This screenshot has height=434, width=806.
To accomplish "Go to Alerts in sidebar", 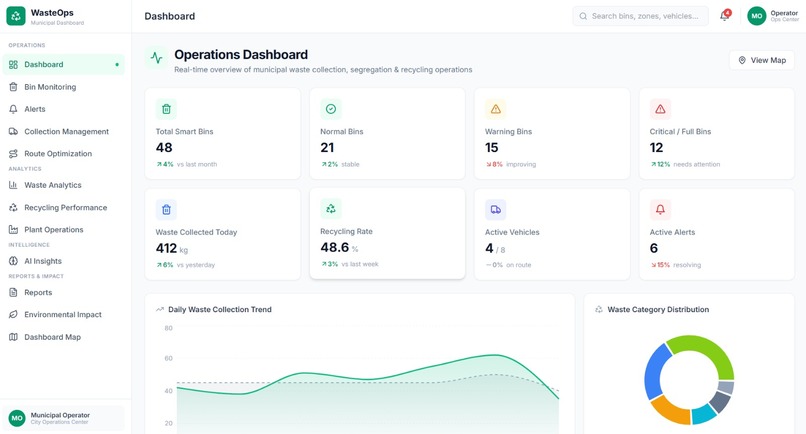I will pos(63,109).
